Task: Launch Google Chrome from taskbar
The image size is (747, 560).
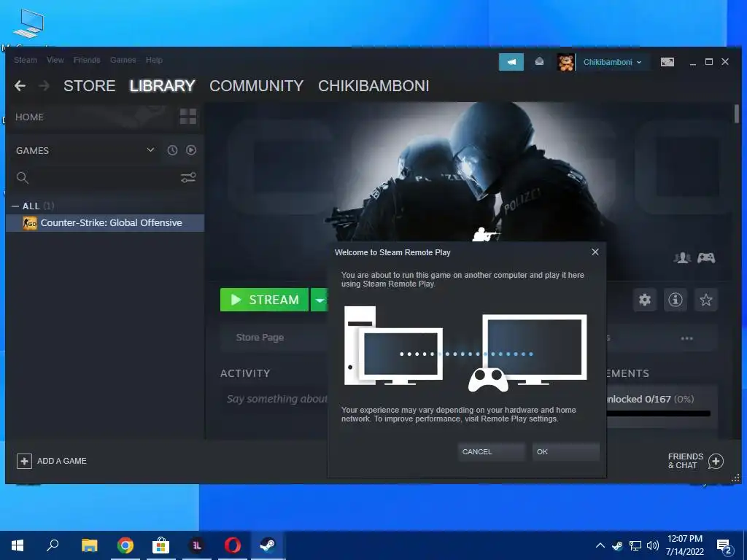Action: tap(125, 545)
